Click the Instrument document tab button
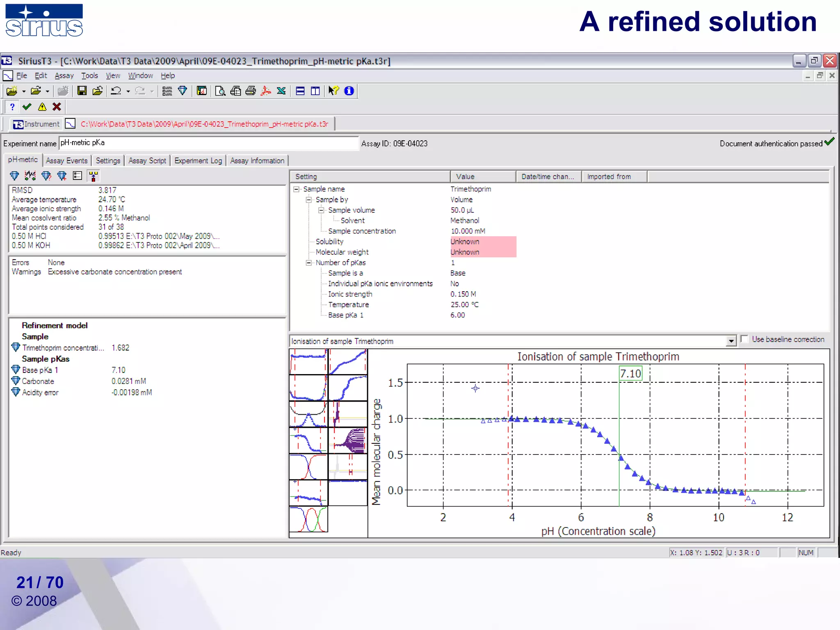 pos(36,124)
